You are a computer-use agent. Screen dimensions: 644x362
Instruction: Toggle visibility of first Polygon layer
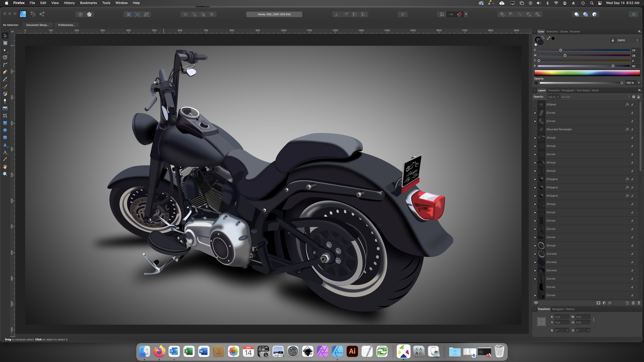(632, 179)
